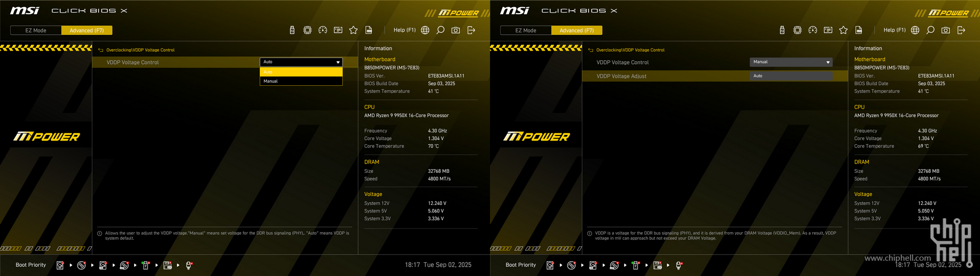The height and width of the screenshot is (276, 980).
Task: Select USB floppy boot device, left screen
Action: [x=167, y=265]
